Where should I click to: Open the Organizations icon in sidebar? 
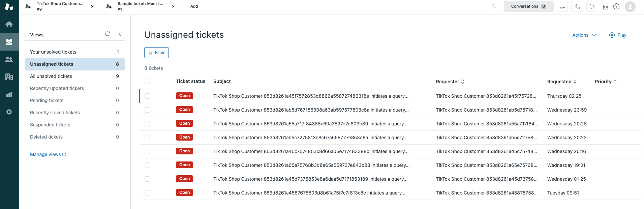(9, 77)
